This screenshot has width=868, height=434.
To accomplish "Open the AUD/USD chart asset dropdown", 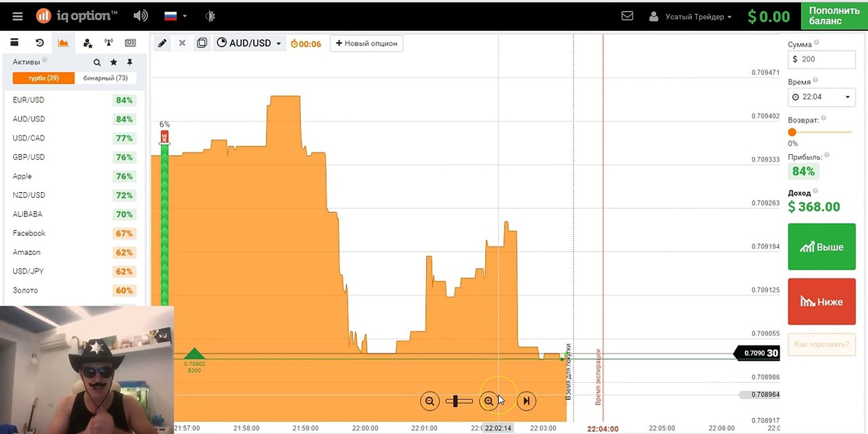I will coord(249,43).
